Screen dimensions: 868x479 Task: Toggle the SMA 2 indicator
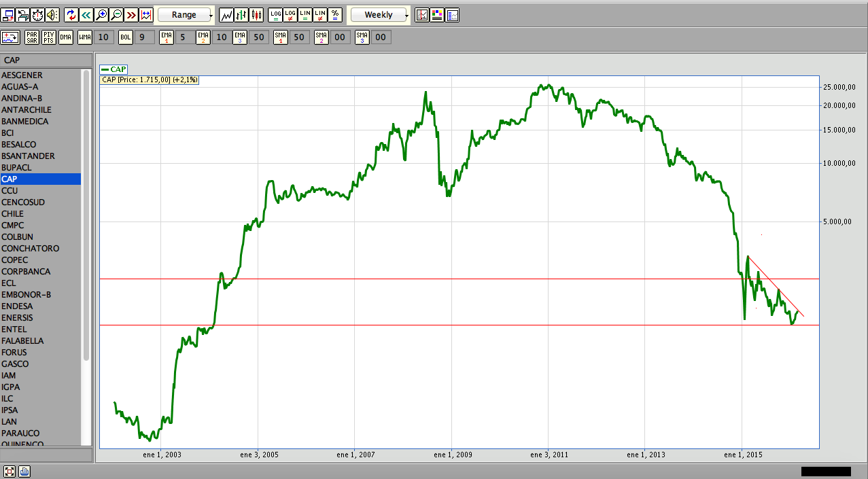321,37
